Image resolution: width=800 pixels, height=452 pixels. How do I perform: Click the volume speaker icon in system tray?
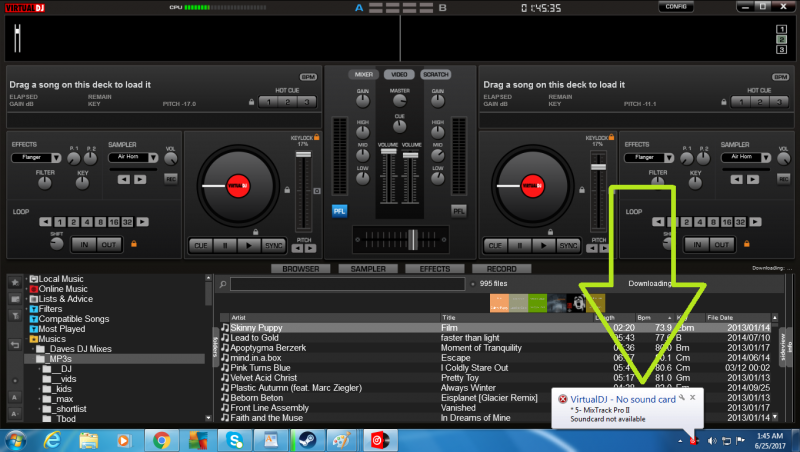tap(712, 441)
